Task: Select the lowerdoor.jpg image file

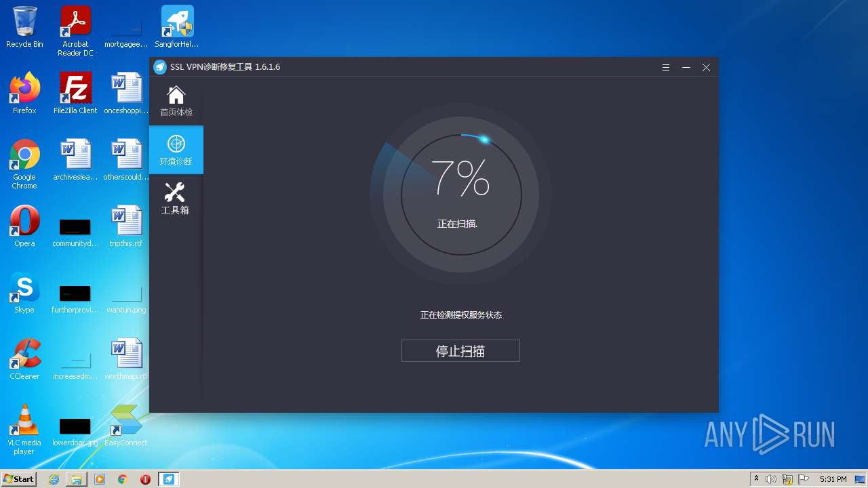Action: pyautogui.click(x=75, y=431)
